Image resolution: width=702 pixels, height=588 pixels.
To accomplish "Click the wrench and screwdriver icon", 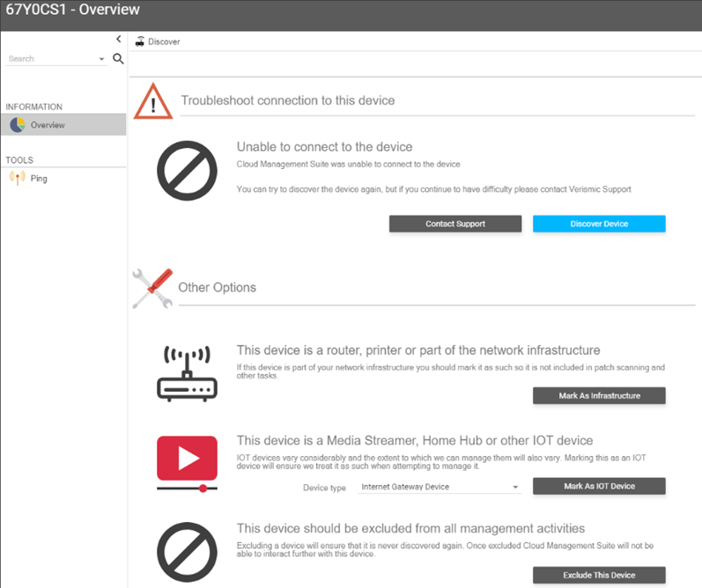I will pyautogui.click(x=152, y=289).
